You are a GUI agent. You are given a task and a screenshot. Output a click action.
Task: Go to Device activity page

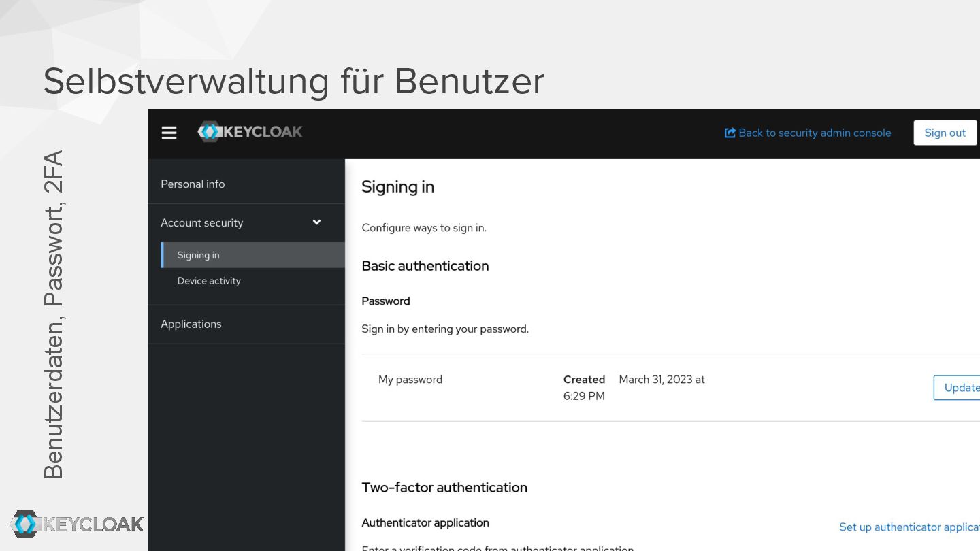[x=209, y=281]
